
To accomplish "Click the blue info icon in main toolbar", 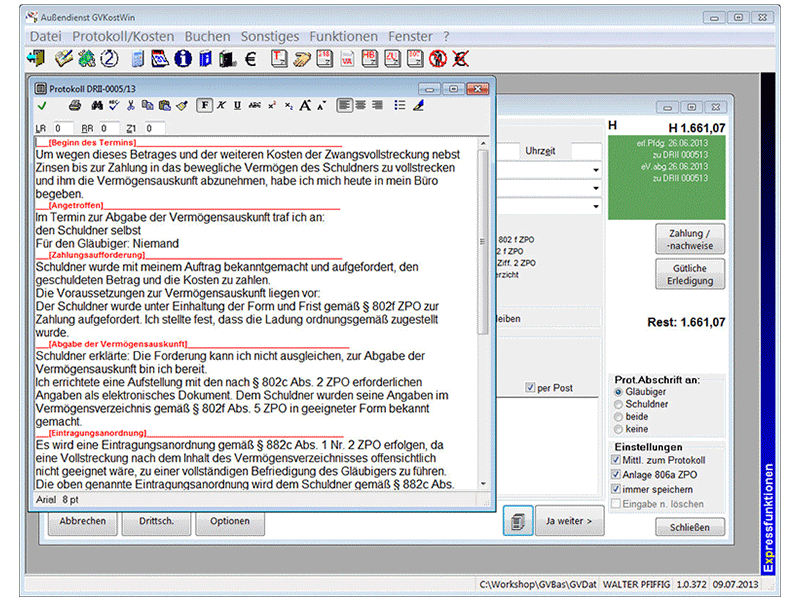I will pos(182,59).
